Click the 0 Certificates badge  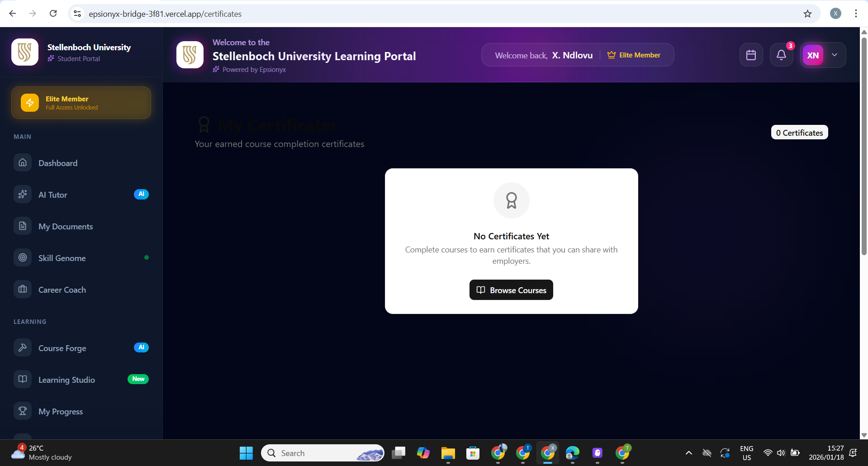799,133
